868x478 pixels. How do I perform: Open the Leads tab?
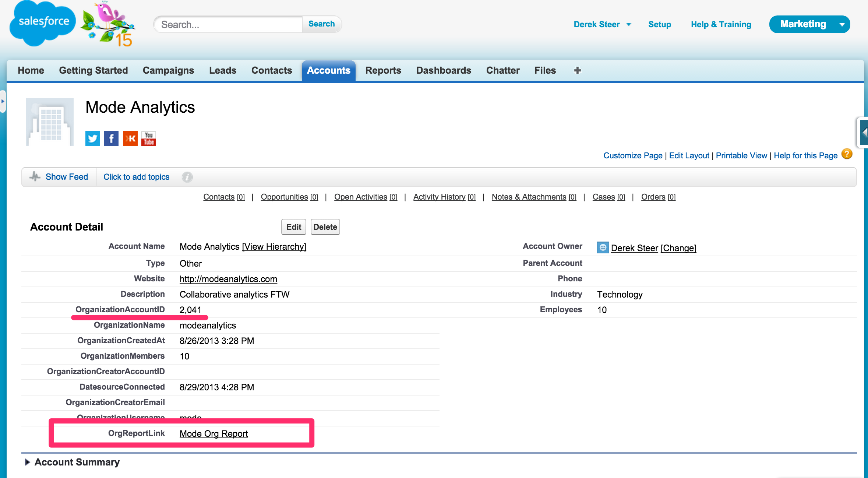pos(223,70)
